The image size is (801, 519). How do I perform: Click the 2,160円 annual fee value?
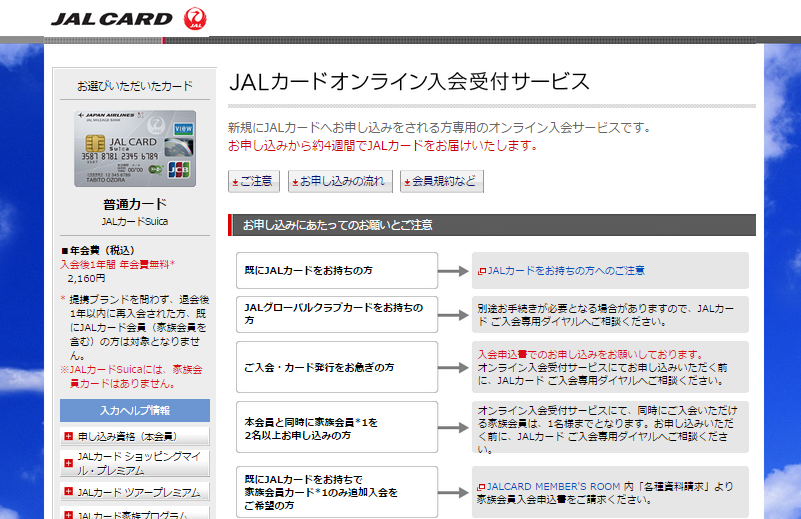coord(87,278)
